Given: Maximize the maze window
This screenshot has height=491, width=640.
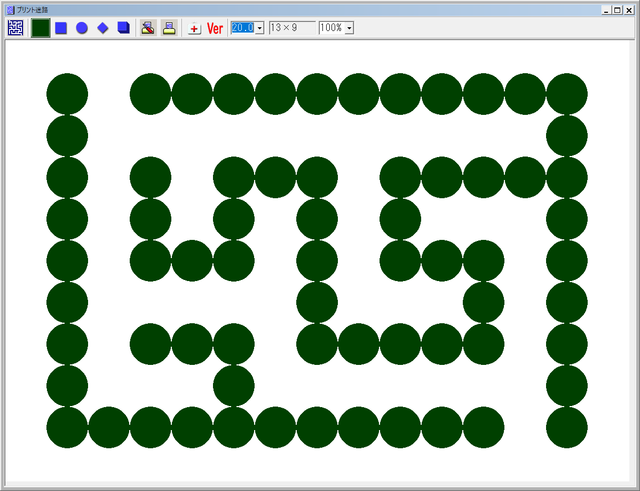Looking at the screenshot, I should click(x=618, y=8).
